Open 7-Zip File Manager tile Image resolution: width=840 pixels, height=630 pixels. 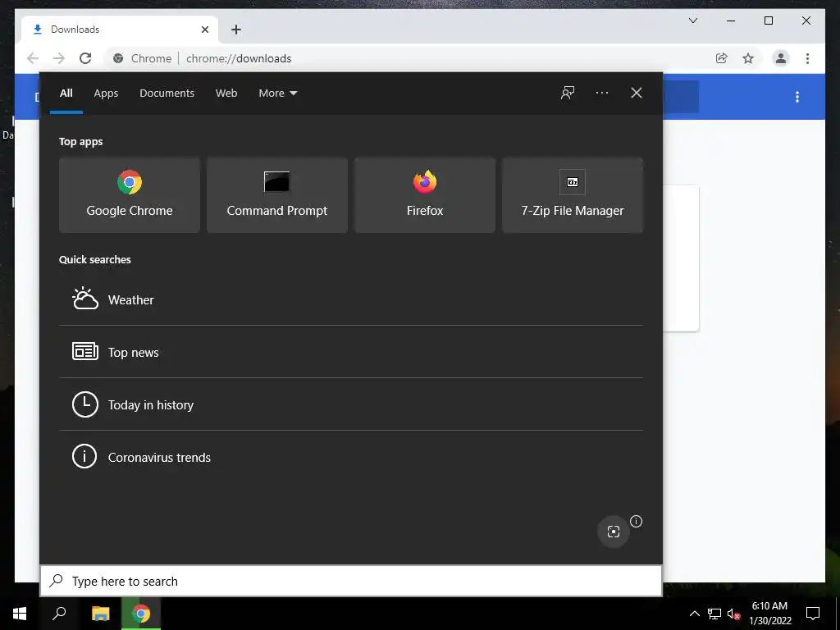point(572,195)
